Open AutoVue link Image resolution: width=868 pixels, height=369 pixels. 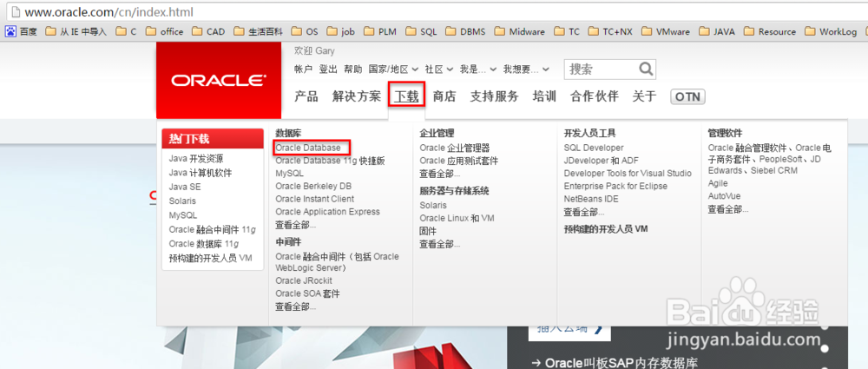point(724,196)
